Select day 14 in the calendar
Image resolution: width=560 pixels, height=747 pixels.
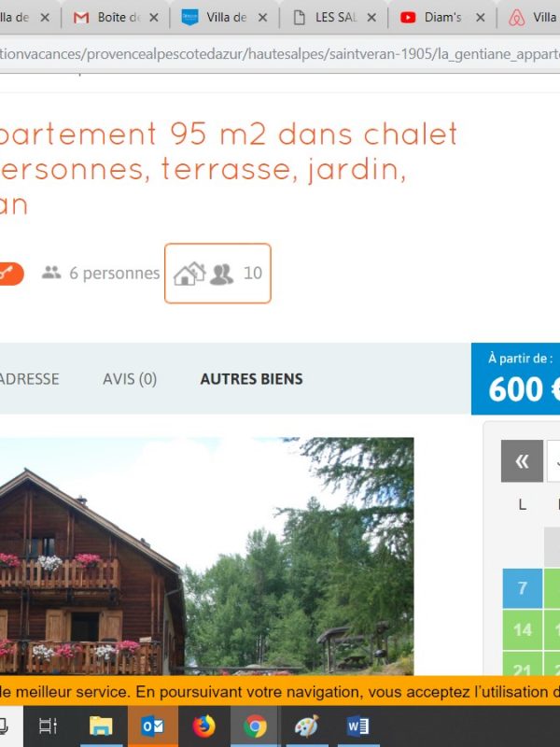[x=523, y=629]
